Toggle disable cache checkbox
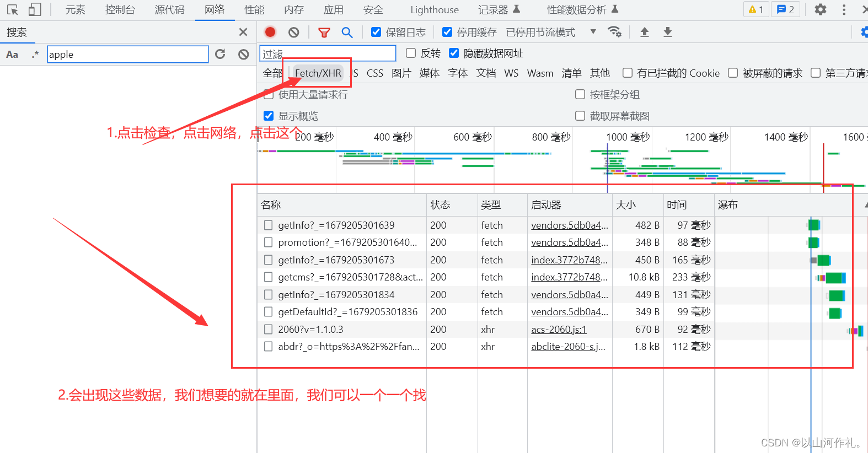868x453 pixels. 447,32
